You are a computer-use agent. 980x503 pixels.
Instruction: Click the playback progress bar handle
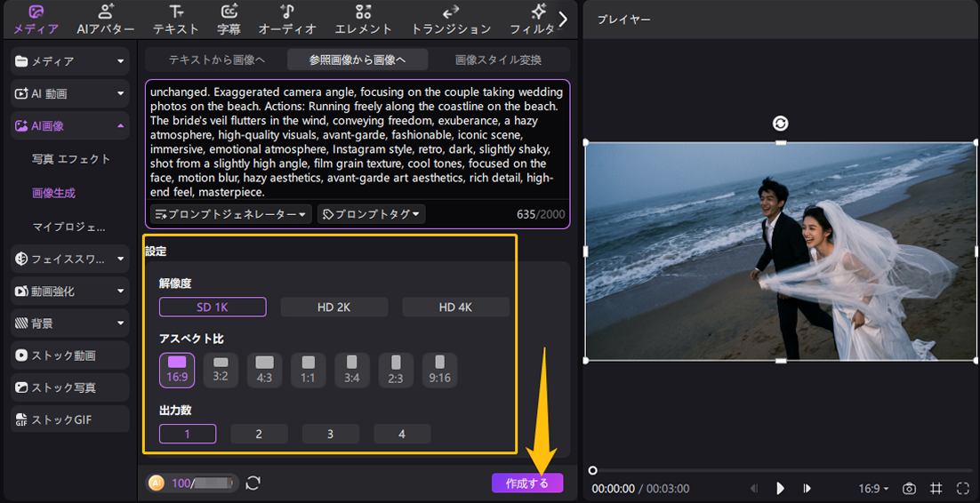click(x=593, y=470)
